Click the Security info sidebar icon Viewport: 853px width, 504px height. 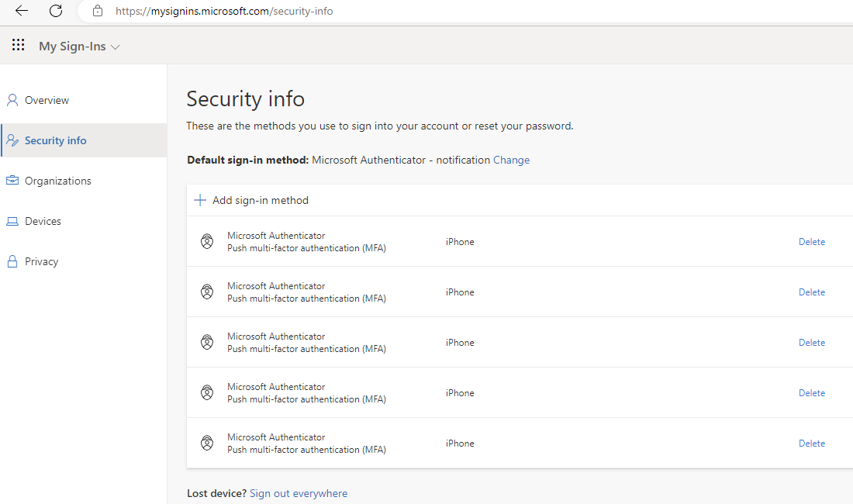(12, 140)
